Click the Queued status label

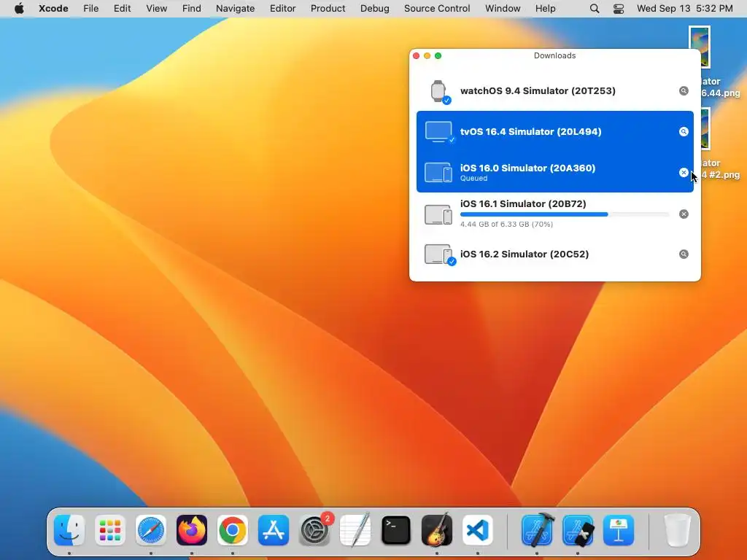[473, 179]
